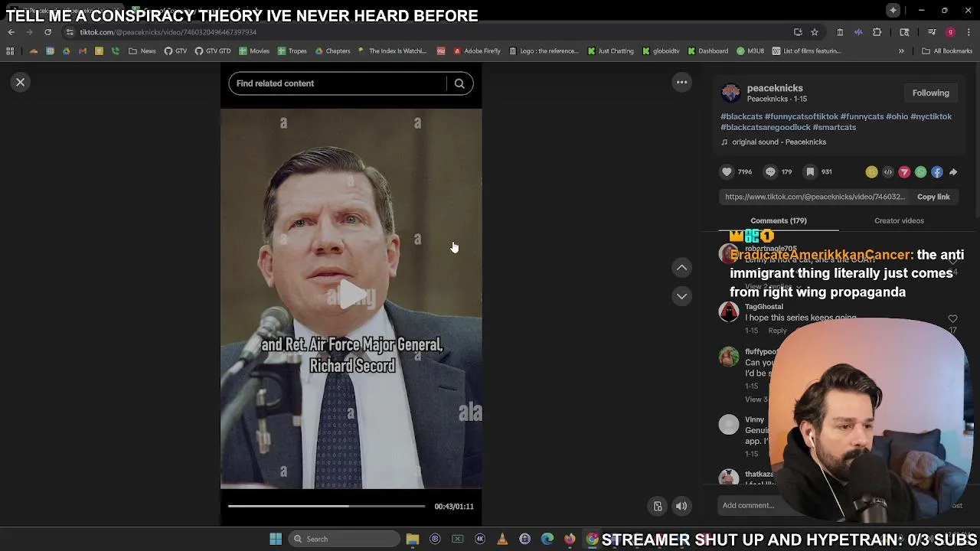
Task: Switch to Comments (179) tab
Action: coord(779,220)
